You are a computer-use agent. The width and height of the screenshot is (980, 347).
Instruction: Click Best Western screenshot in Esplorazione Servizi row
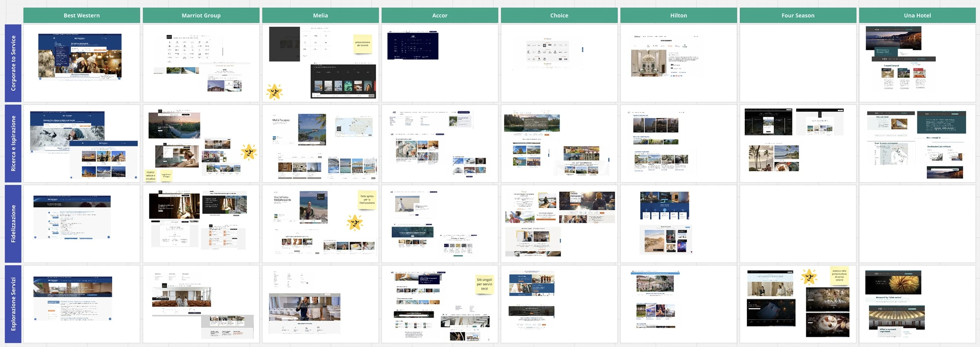(73, 298)
